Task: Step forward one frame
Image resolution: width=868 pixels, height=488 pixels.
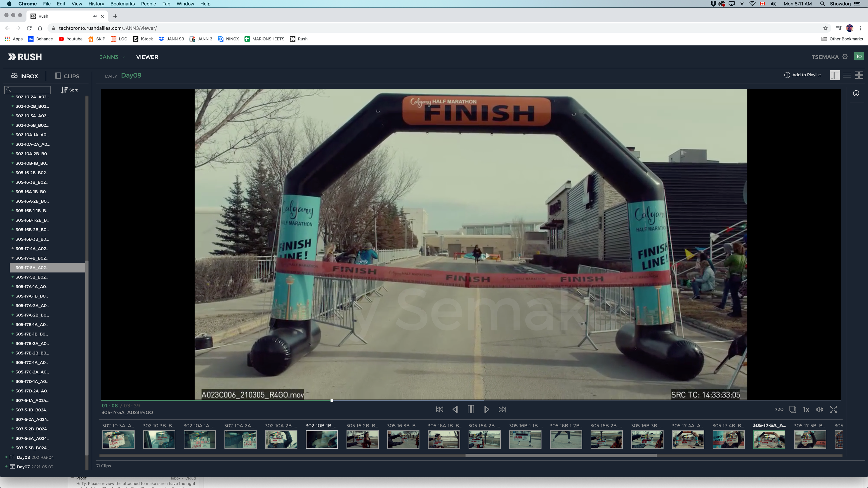Action: coord(486,409)
